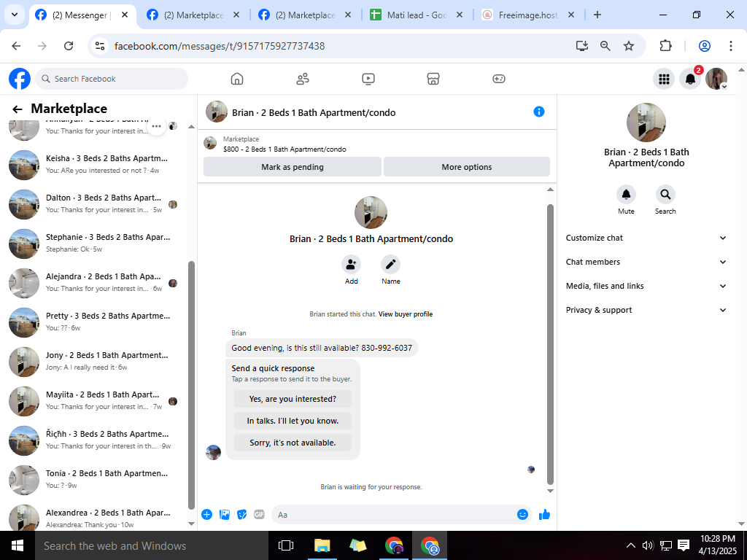
Task: Open the Gaming controller icon
Action: coord(499,79)
